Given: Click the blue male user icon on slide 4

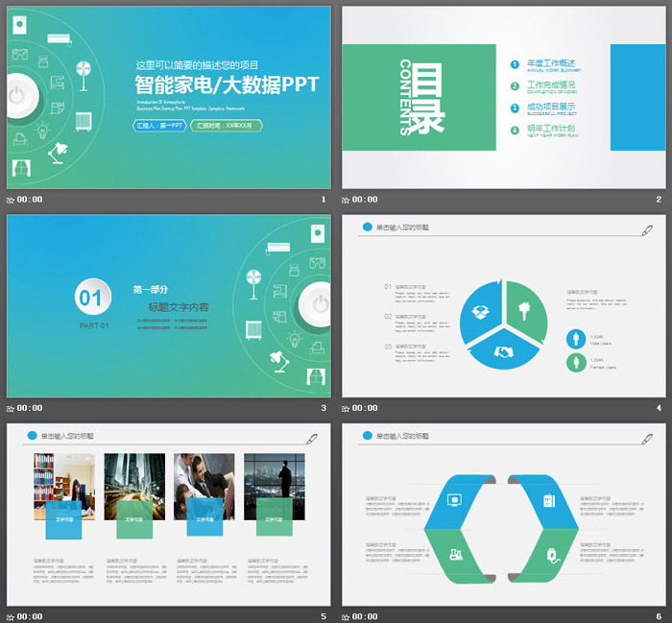Looking at the screenshot, I should coord(576,339).
